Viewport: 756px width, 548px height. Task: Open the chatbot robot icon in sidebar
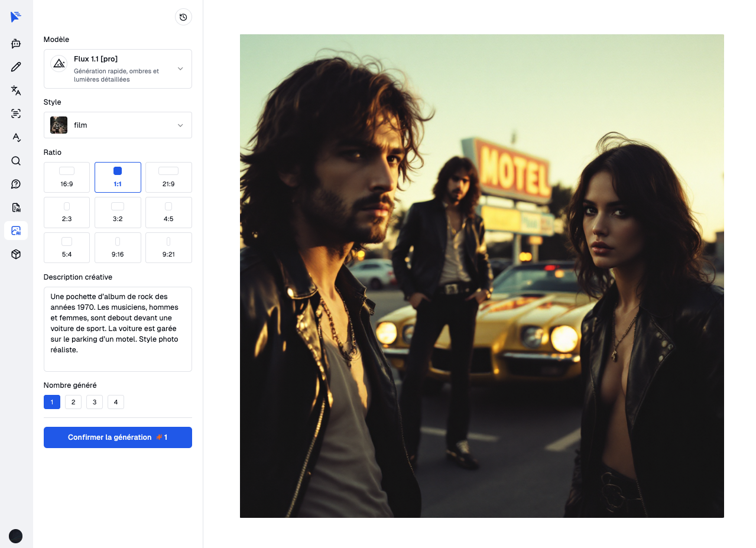tap(16, 43)
